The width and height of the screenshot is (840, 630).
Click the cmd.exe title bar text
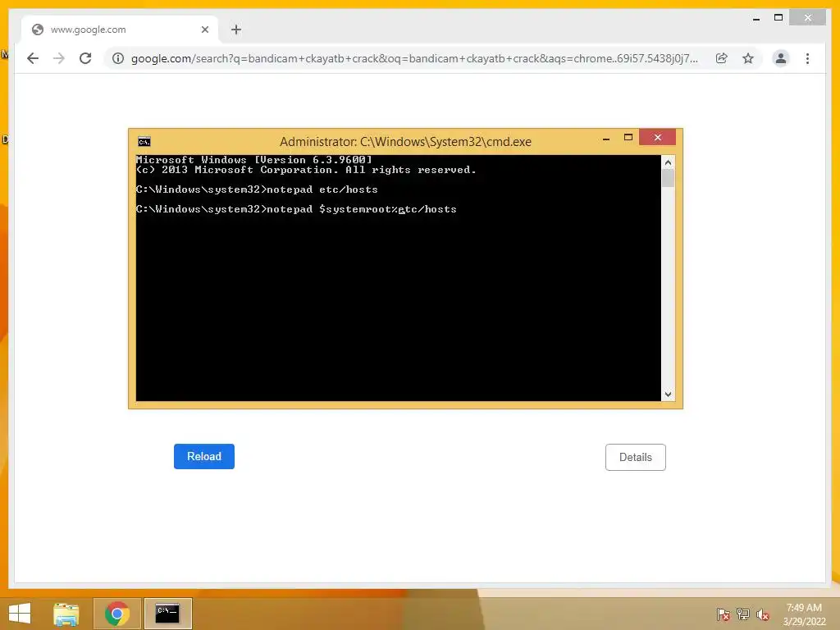[x=405, y=141]
